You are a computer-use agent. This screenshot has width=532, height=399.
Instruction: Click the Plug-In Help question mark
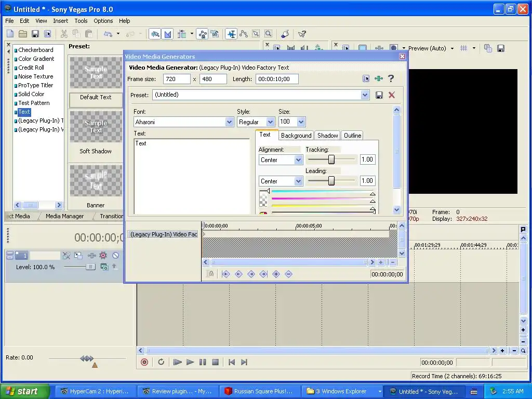tap(391, 79)
